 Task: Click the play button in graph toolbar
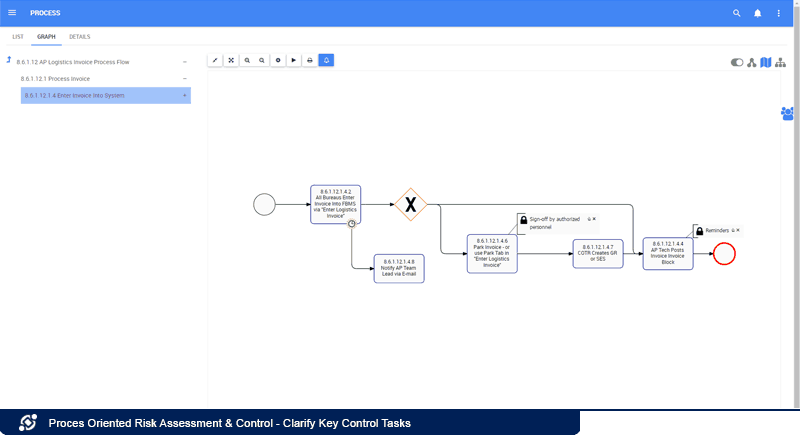coord(293,60)
